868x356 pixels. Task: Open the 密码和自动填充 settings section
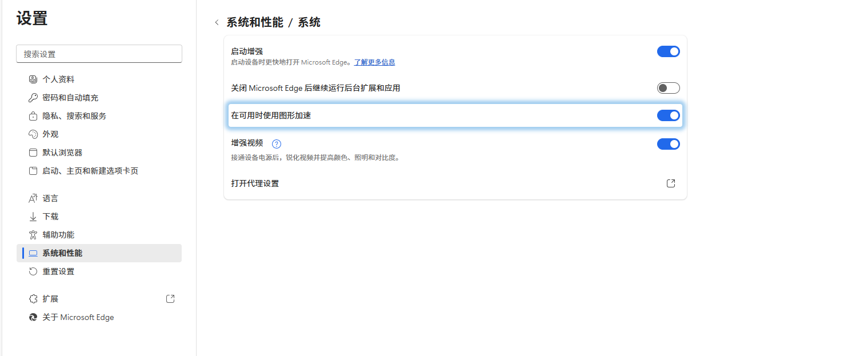(x=99, y=98)
